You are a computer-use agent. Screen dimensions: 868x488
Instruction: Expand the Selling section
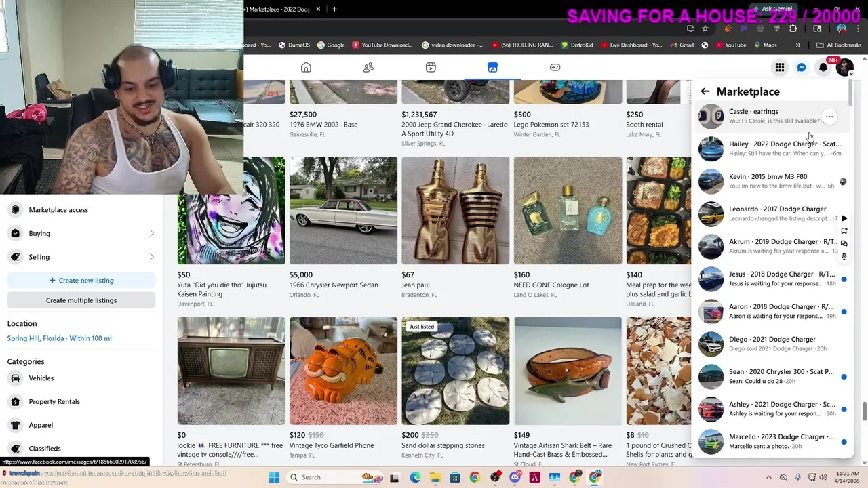click(81, 257)
